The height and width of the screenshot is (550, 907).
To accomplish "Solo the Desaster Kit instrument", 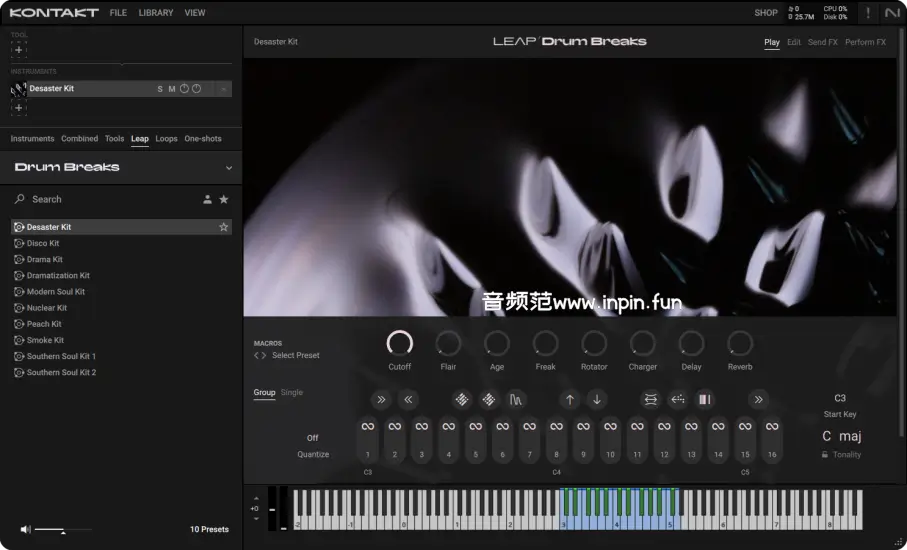I will tap(160, 89).
